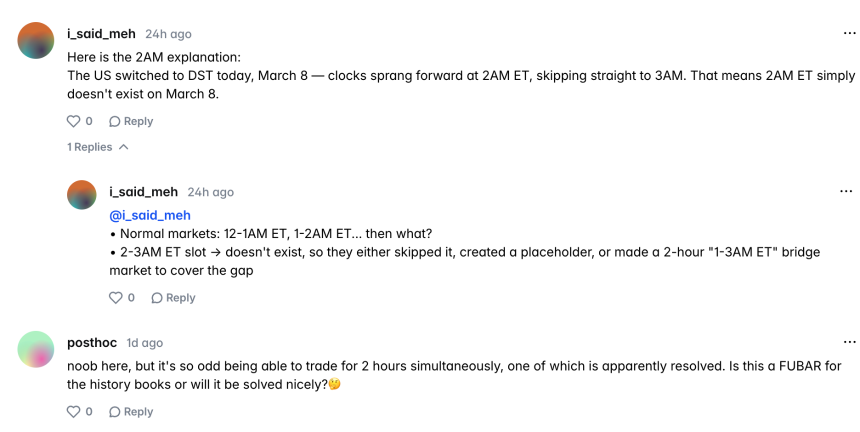860x432 pixels.
Task: Open more options menu on nested reply
Action: tap(847, 192)
